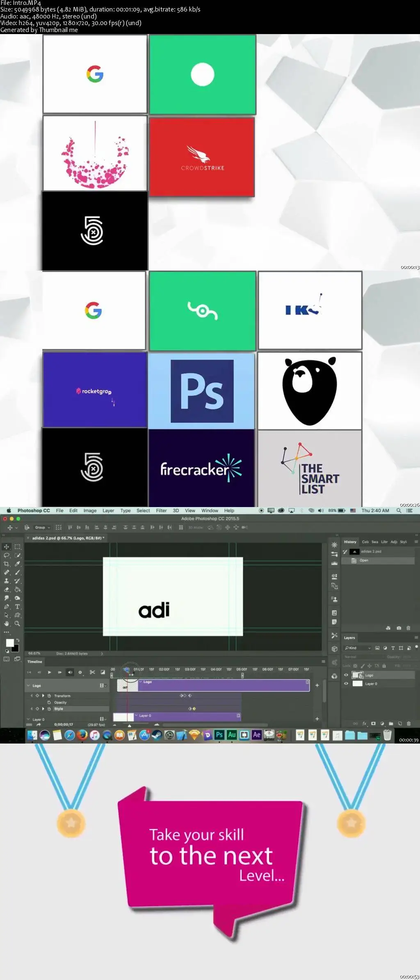Open the History panel options menu
This screenshot has height=980, width=420.
[x=416, y=542]
